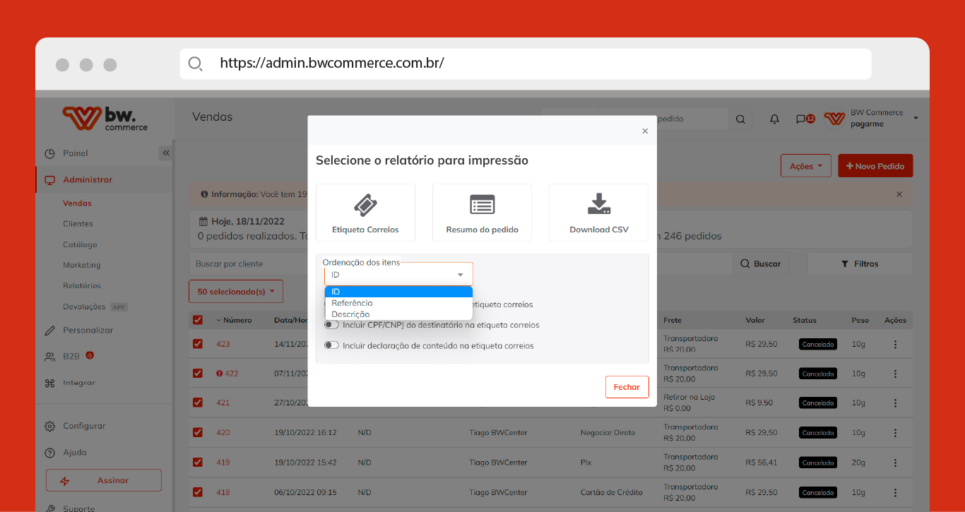Open actions menu for order 418
Image resolution: width=965 pixels, height=512 pixels.
tap(895, 492)
